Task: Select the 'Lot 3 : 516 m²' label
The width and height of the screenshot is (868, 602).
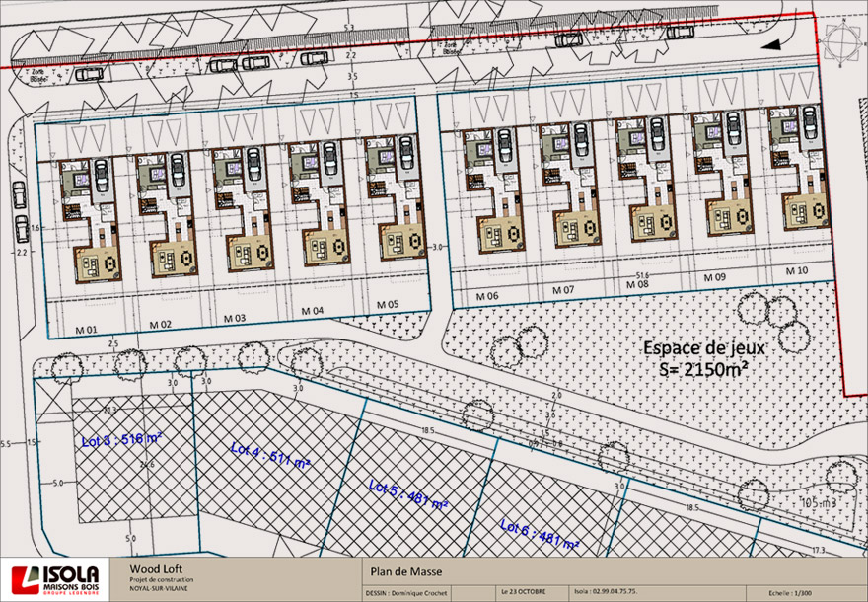Action: 121,440
